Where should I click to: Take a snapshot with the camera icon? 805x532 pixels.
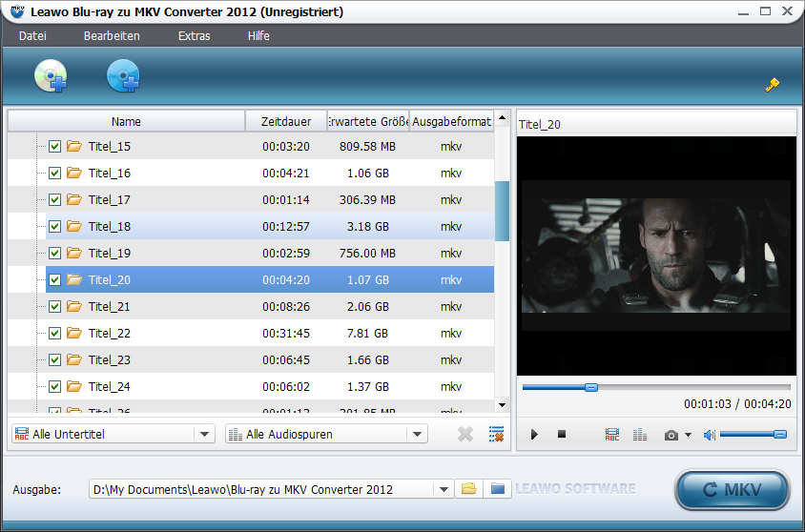coord(671,435)
